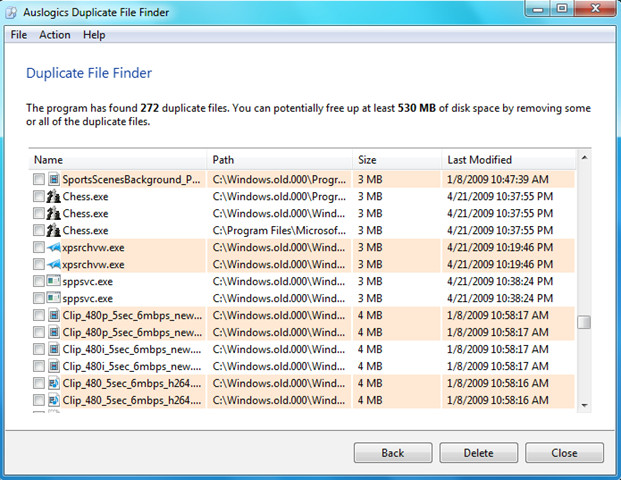The height and width of the screenshot is (480, 621).
Task: Check the SportsScenesBackground_P... file checkbox
Action: [x=38, y=179]
